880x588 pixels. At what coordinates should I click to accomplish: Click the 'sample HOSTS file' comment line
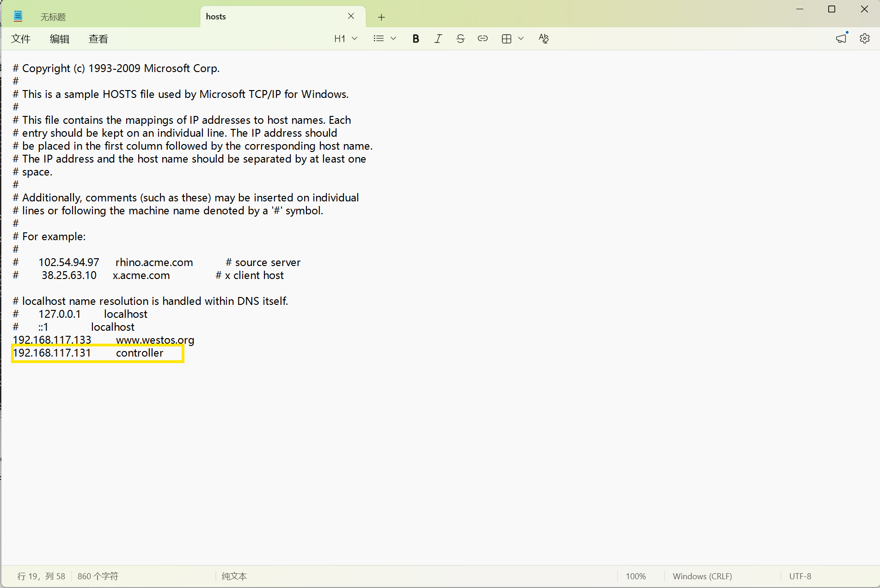click(x=181, y=94)
